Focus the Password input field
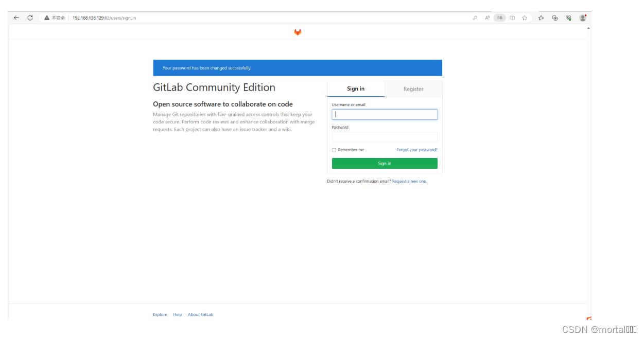Viewport: 644px width, 338px height. tap(385, 137)
